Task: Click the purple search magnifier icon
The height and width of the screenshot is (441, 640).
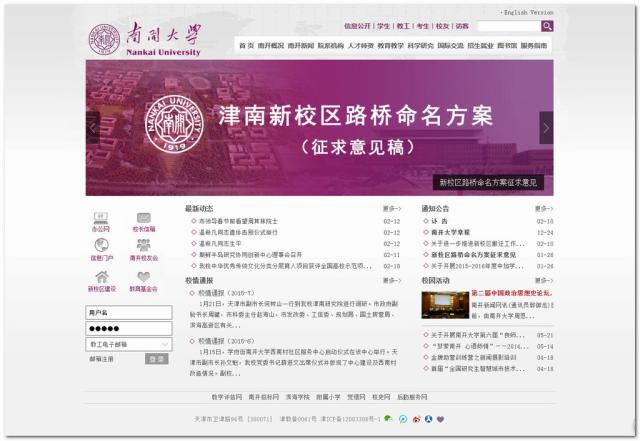Action: pyautogui.click(x=547, y=26)
